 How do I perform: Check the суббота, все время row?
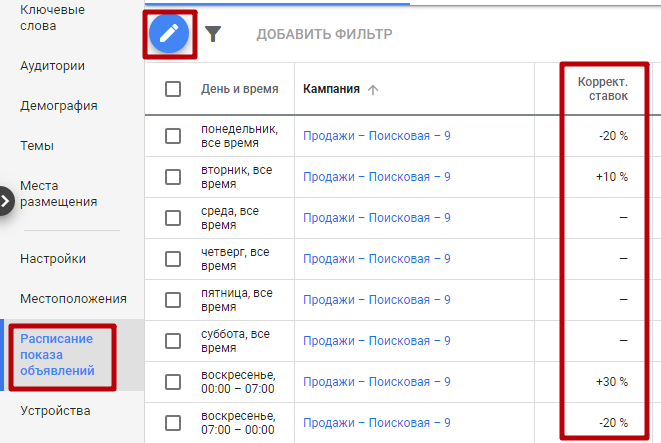click(173, 341)
